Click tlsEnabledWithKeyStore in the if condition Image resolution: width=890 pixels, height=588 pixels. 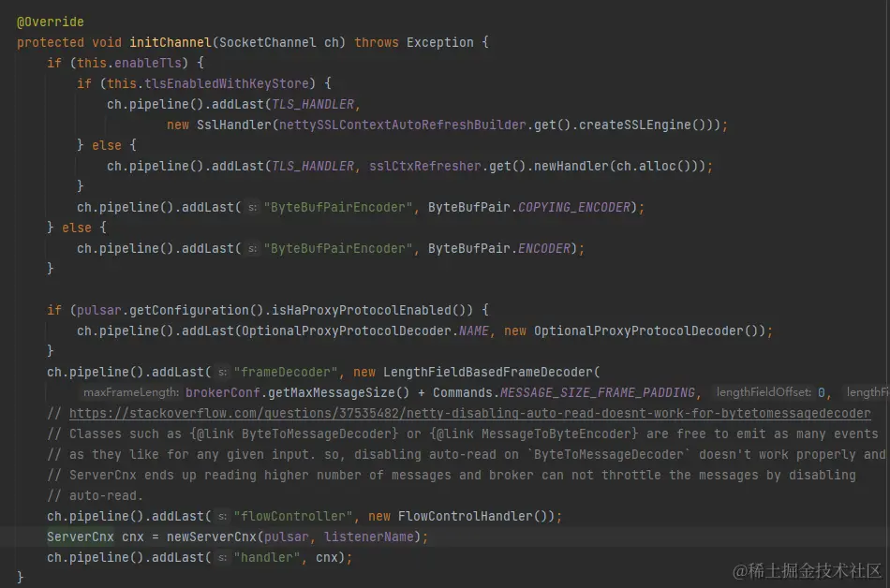click(227, 84)
